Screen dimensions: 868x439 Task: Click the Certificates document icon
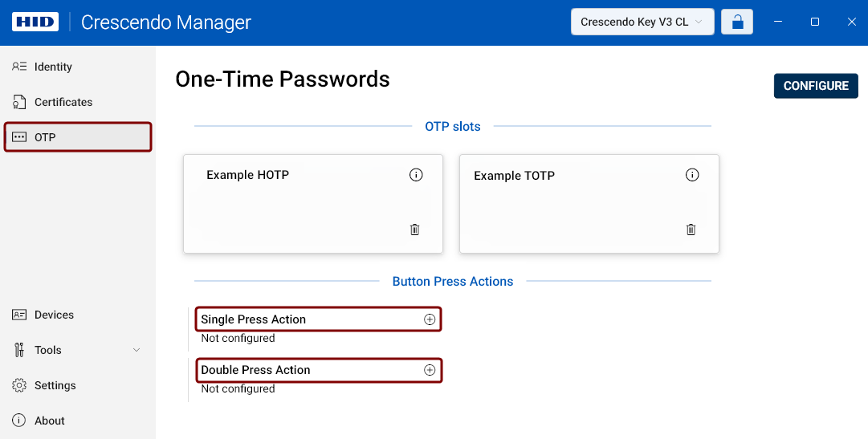(19, 102)
